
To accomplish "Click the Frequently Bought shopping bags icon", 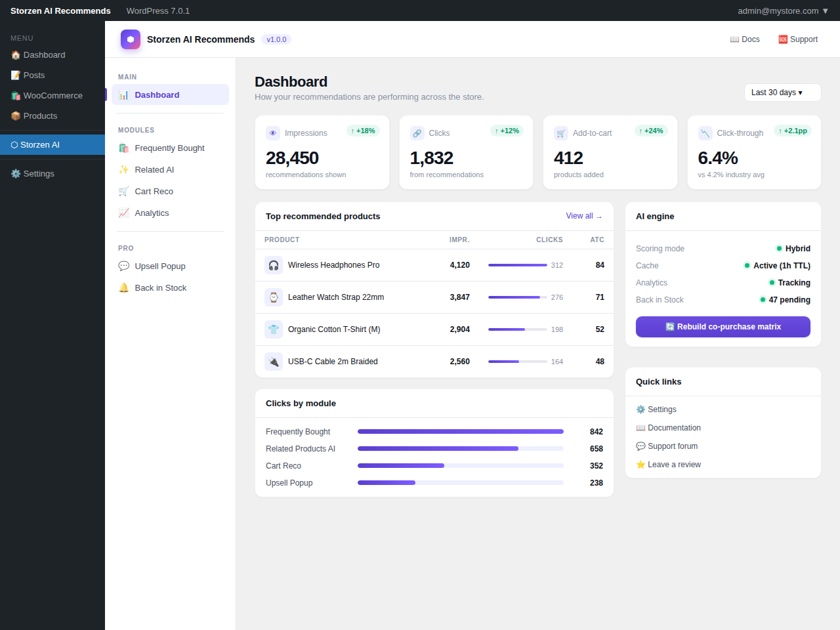I will (x=123, y=148).
